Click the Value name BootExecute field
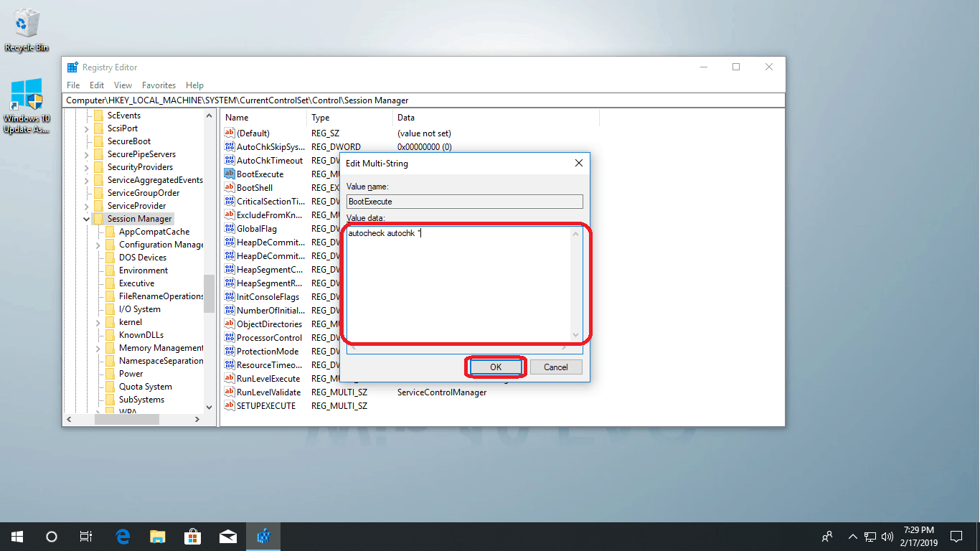 pos(465,202)
